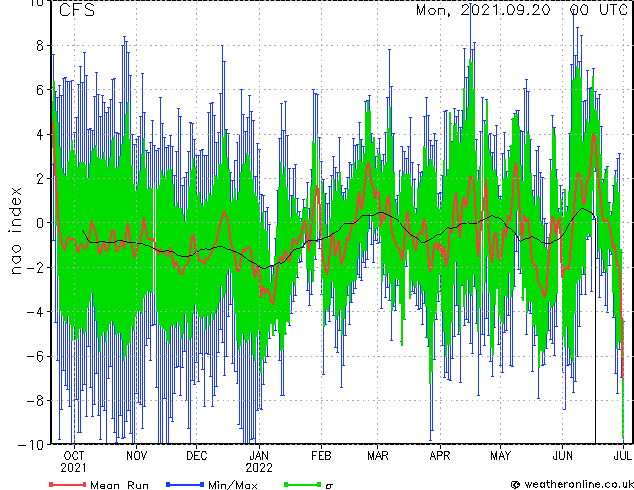The height and width of the screenshot is (490, 634).
Task: Click the y-axis value 8
Action: [40, 46]
